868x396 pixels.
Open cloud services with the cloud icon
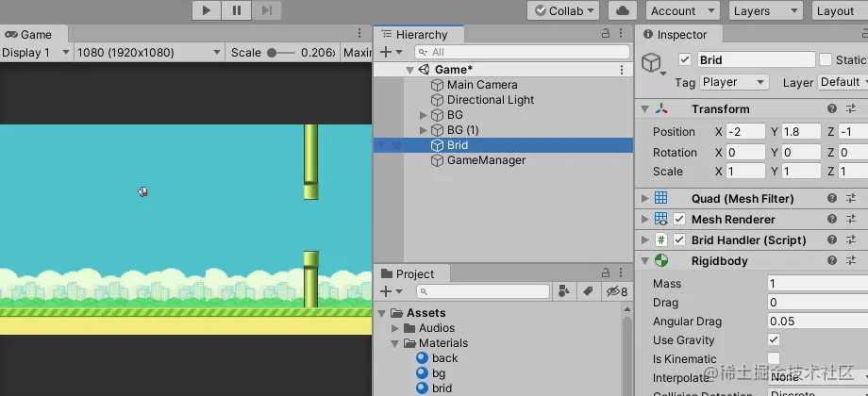pos(622,10)
